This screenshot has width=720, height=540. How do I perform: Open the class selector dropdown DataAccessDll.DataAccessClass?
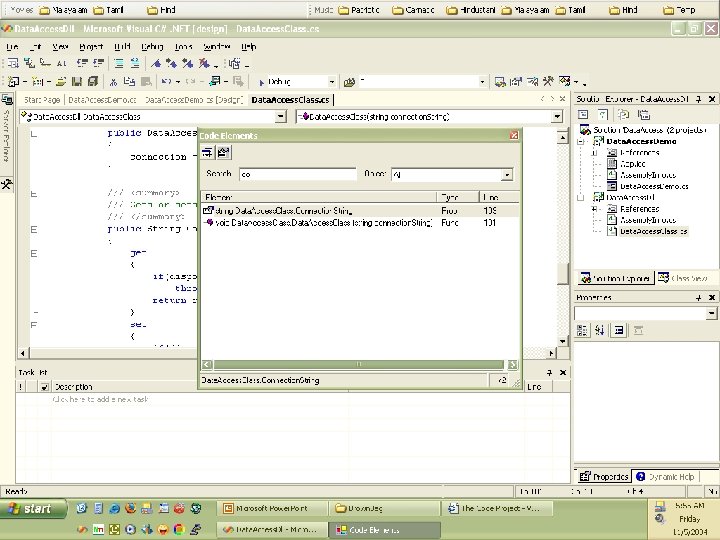pyautogui.click(x=281, y=117)
